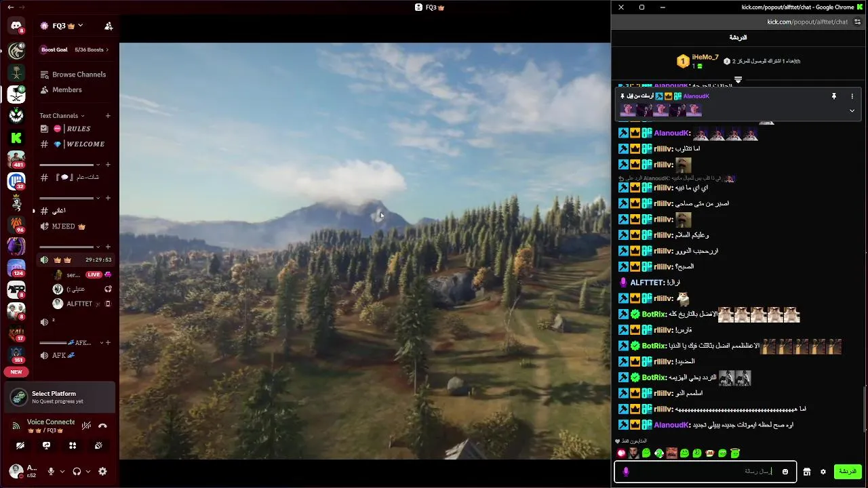Screen dimensions: 868x488
Task: Focus the Kick chat message input
Action: [x=705, y=472]
